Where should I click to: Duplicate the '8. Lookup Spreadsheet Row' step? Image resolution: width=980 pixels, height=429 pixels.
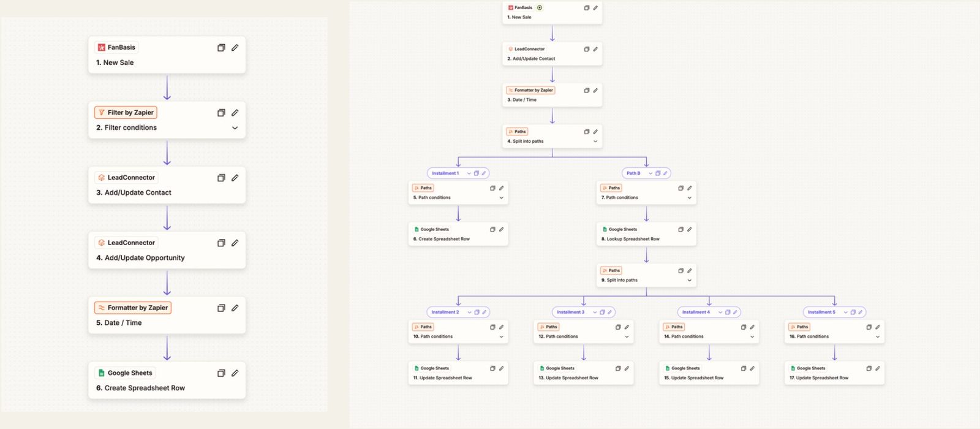point(680,229)
